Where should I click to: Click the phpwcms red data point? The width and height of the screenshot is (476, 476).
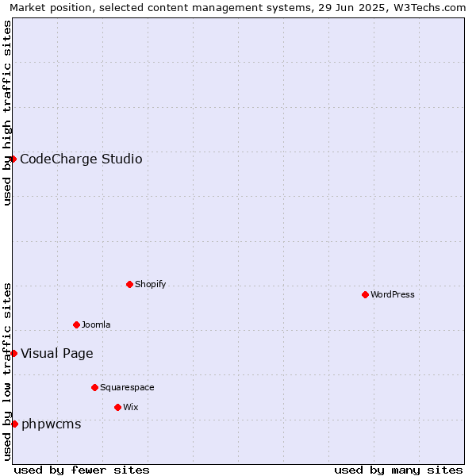click(14, 424)
